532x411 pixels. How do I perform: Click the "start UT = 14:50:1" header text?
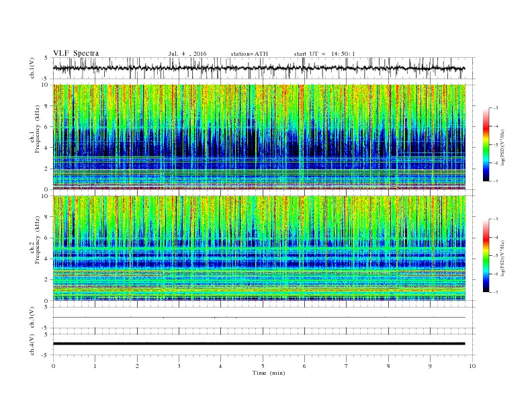coord(324,54)
